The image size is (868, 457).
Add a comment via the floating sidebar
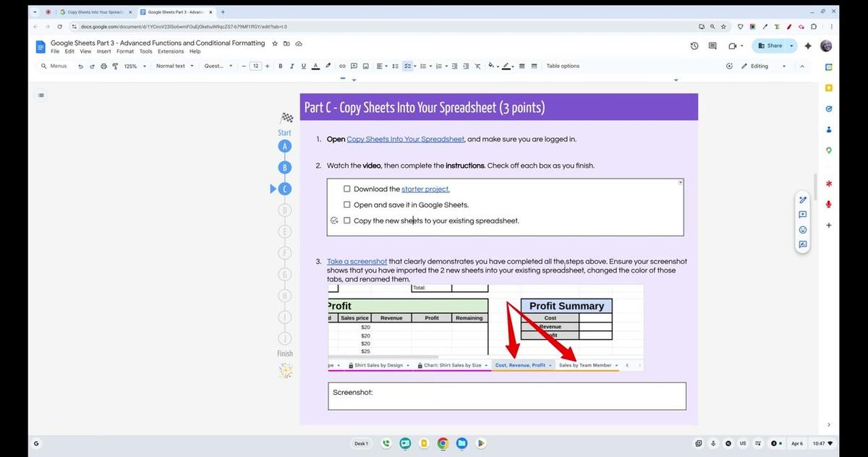pyautogui.click(x=802, y=214)
